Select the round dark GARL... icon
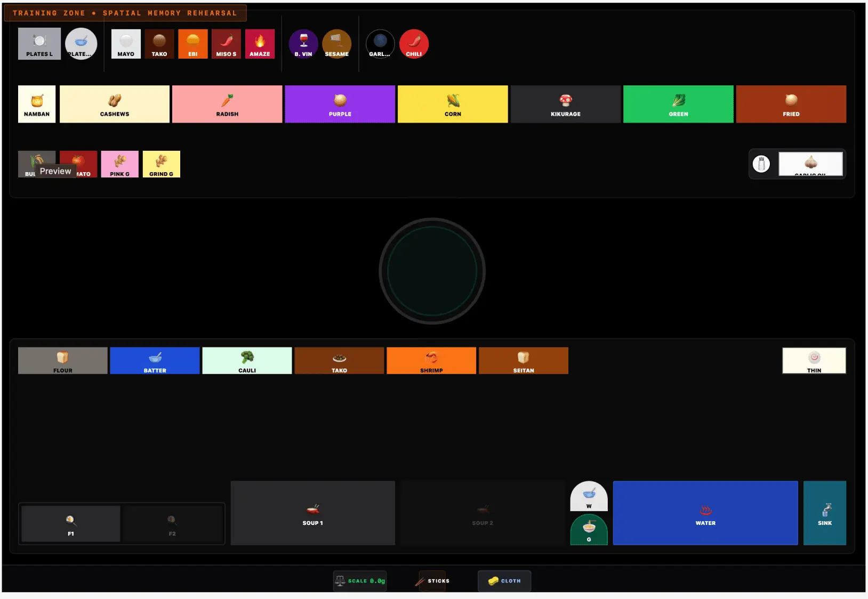Image resolution: width=868 pixels, height=599 pixels. point(380,44)
